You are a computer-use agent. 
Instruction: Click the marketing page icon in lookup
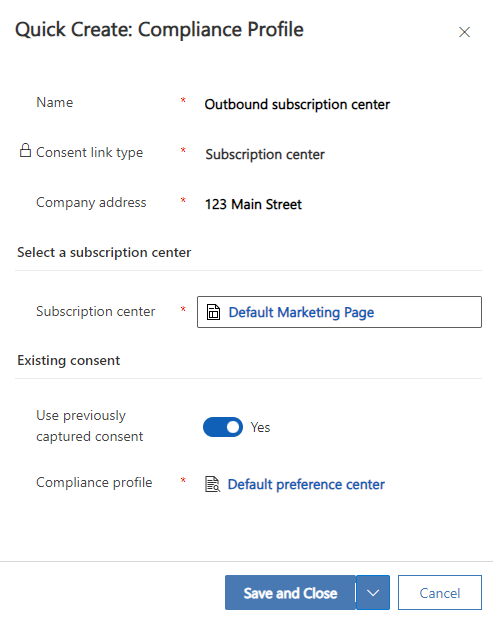213,312
